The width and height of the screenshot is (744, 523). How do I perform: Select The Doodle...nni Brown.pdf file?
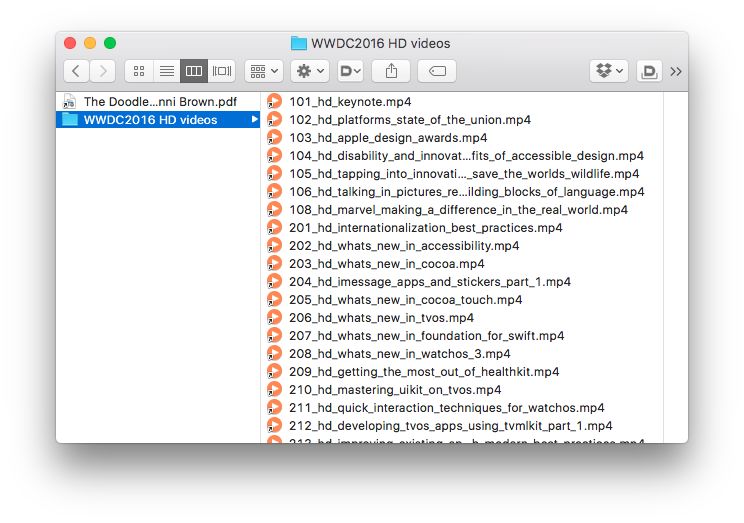coord(158,102)
